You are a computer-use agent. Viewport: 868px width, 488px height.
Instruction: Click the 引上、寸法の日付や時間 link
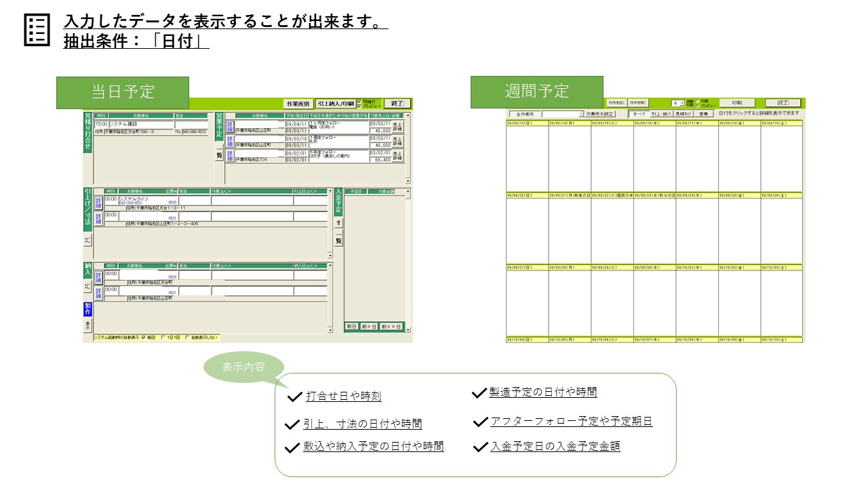point(362,424)
